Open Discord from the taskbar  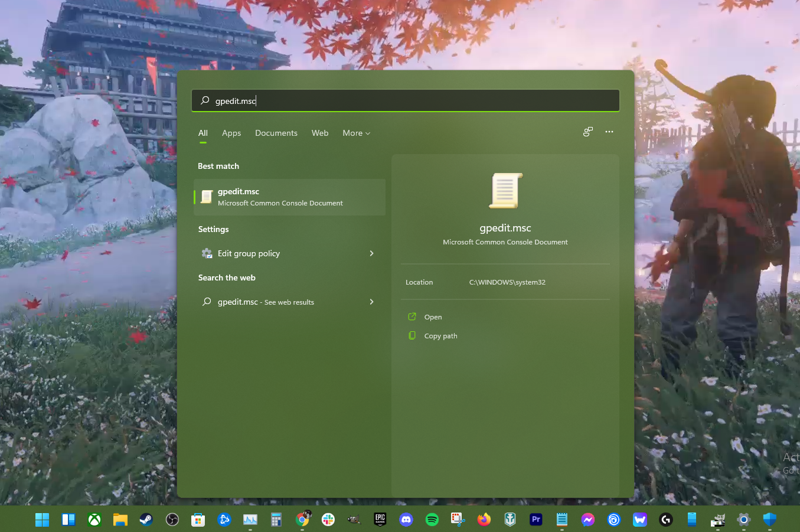tap(406, 520)
